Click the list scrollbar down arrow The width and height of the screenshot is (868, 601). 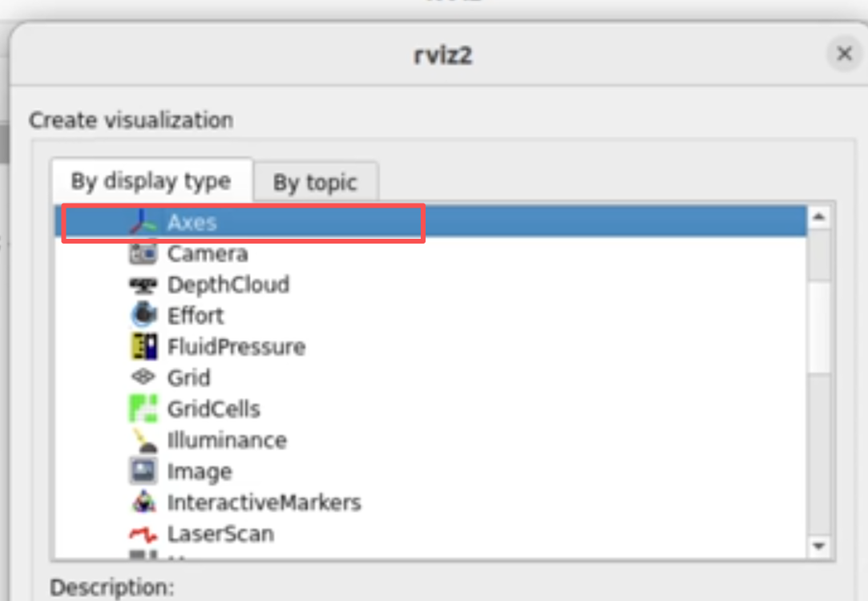pyautogui.click(x=819, y=547)
